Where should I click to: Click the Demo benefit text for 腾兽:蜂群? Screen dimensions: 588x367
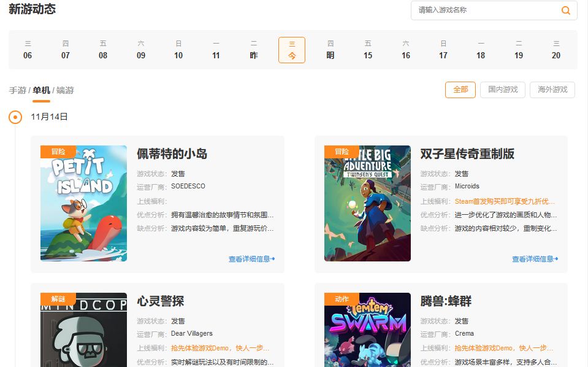pyautogui.click(x=504, y=348)
